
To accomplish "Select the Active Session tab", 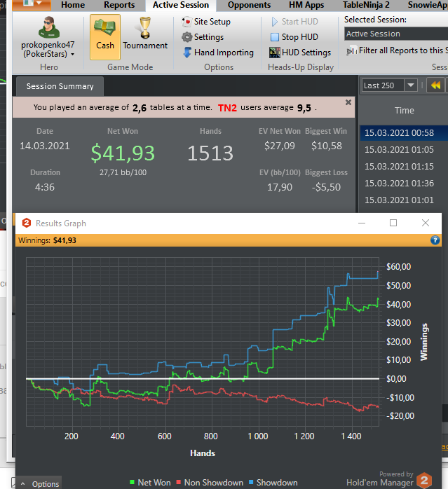I will point(181,5).
